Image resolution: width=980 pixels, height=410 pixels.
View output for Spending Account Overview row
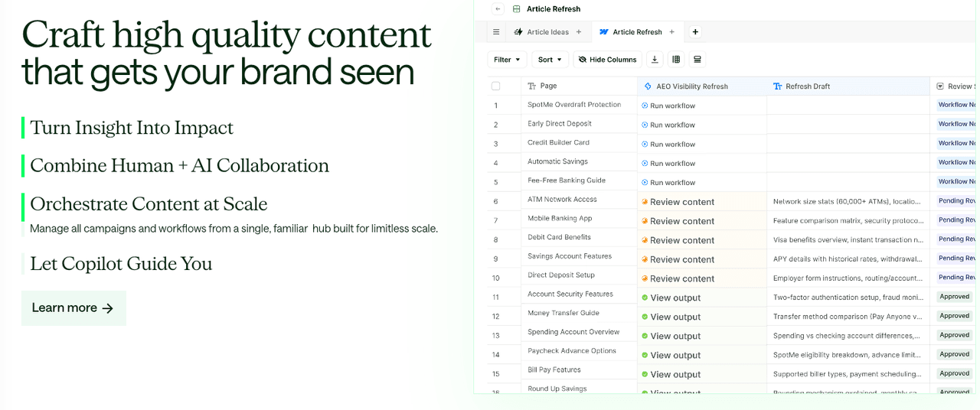[x=671, y=336]
